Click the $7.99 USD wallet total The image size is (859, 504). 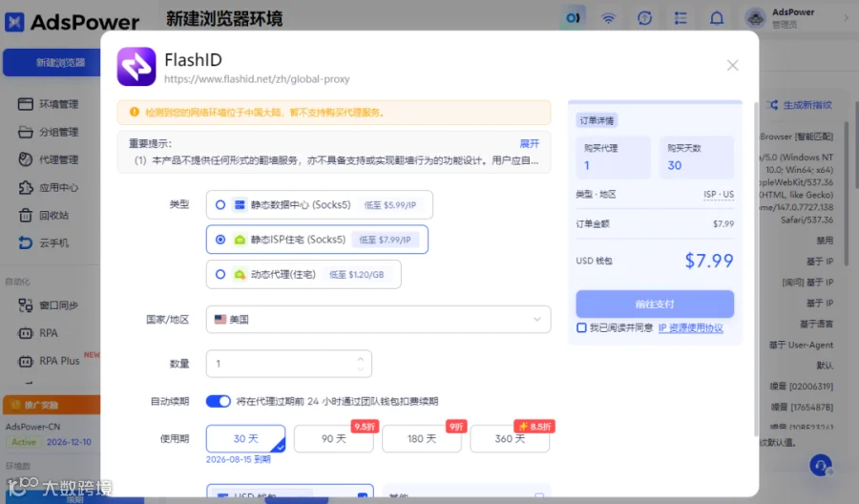709,261
